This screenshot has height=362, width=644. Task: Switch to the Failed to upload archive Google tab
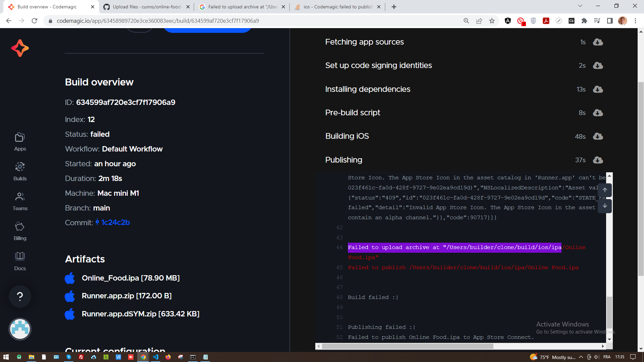[243, 7]
